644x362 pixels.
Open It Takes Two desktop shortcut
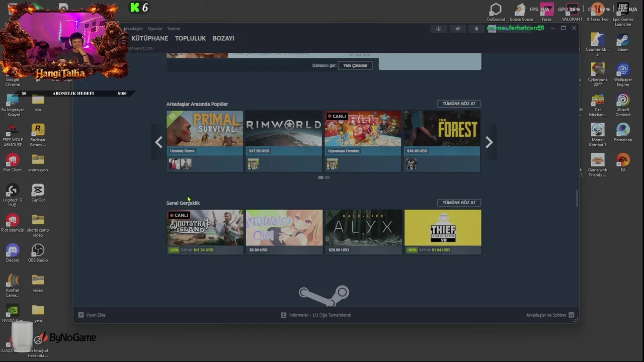click(x=598, y=12)
